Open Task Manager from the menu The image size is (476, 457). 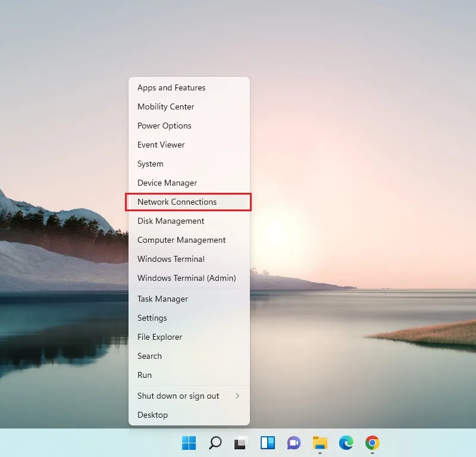tap(189, 299)
